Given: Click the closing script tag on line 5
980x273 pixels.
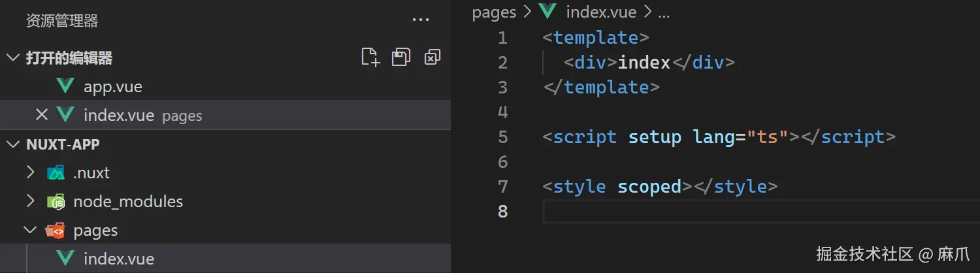Looking at the screenshot, I should (x=847, y=137).
